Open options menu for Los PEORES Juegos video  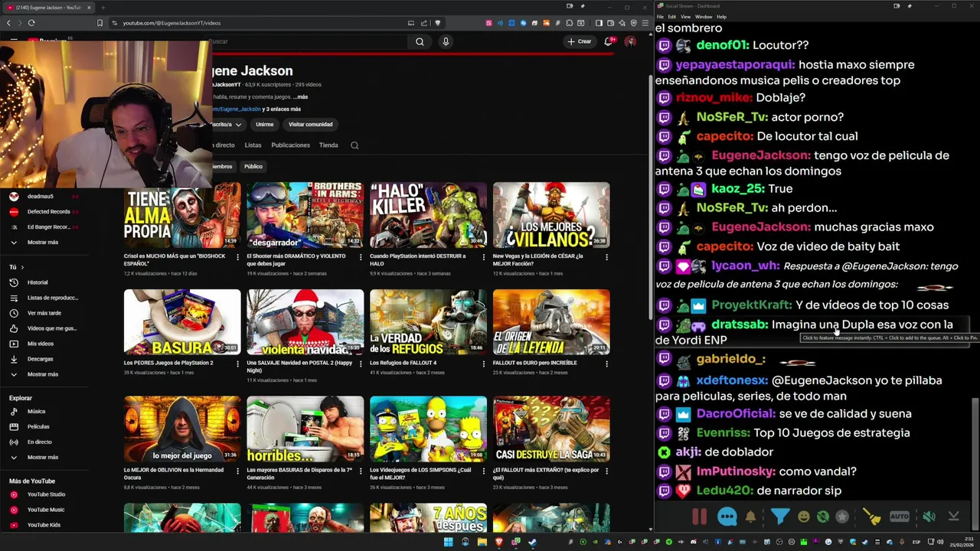coord(237,364)
